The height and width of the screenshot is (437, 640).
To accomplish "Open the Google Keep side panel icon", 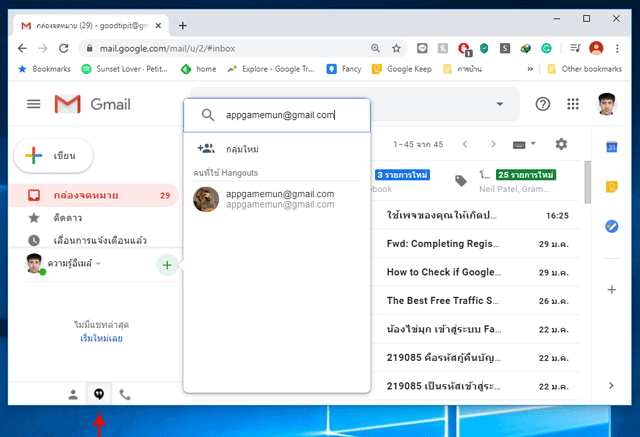I will tap(611, 186).
